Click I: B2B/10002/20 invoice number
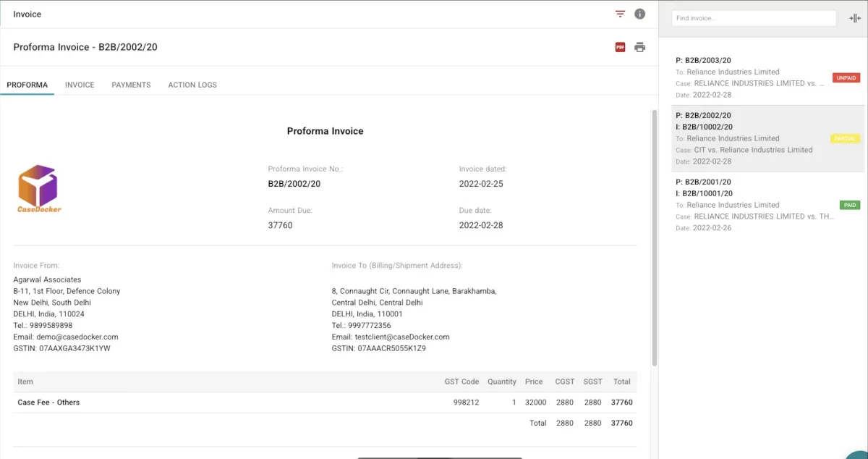This screenshot has height=459, width=868. tap(704, 127)
